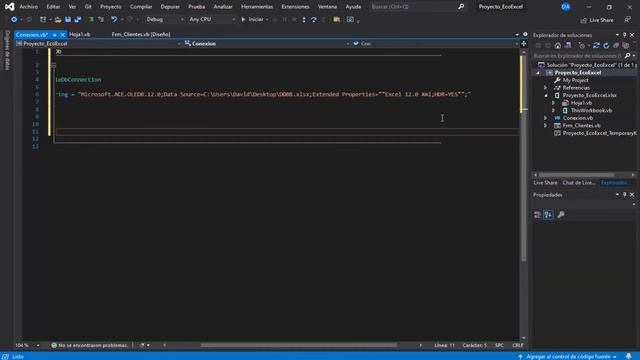The width and height of the screenshot is (640, 360).
Task: Click No se encontraron problemas indicator
Action: [89, 345]
